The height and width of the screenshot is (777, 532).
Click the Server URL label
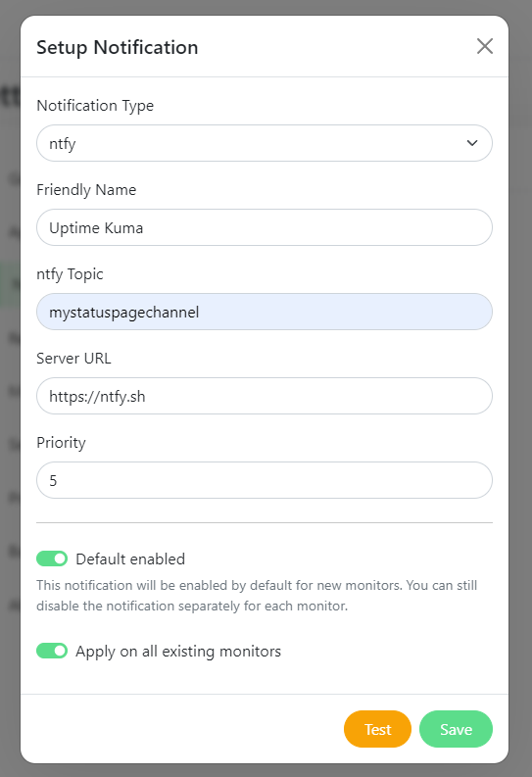[73, 359]
